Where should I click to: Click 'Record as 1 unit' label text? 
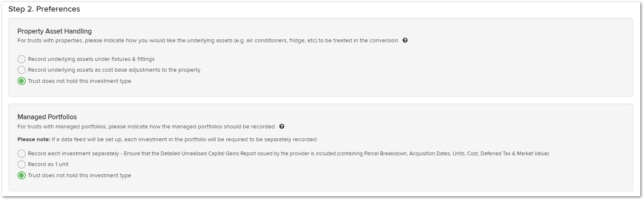[48, 164]
